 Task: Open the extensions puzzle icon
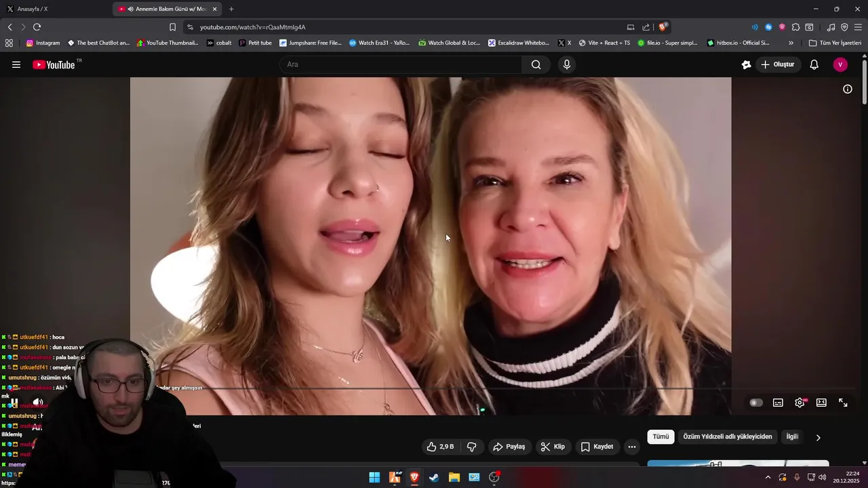pos(795,27)
